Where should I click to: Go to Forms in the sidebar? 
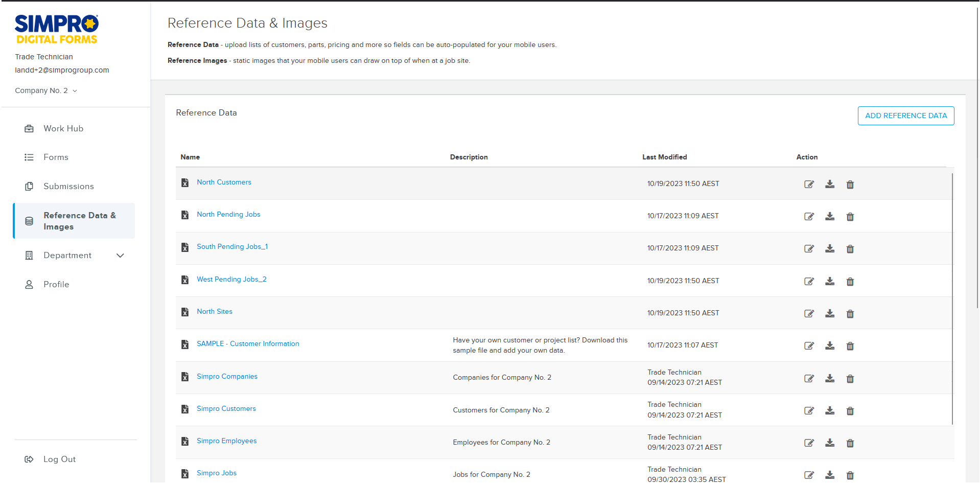56,157
